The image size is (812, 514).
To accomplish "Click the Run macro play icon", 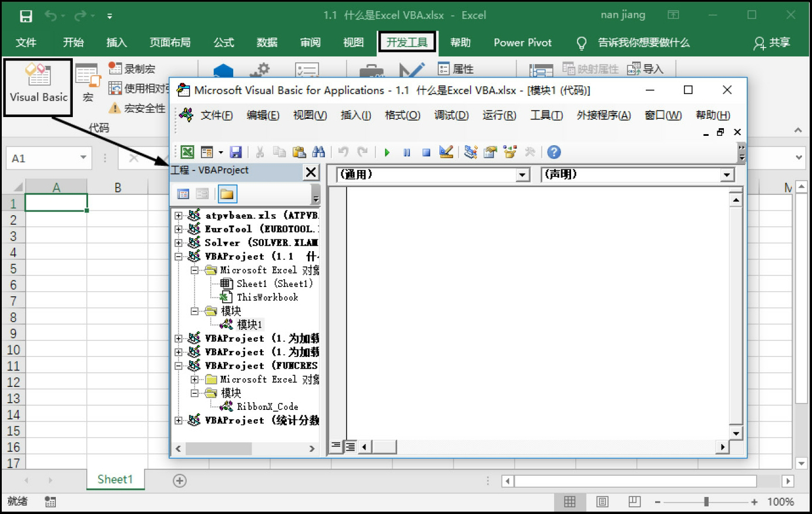I will [x=387, y=152].
